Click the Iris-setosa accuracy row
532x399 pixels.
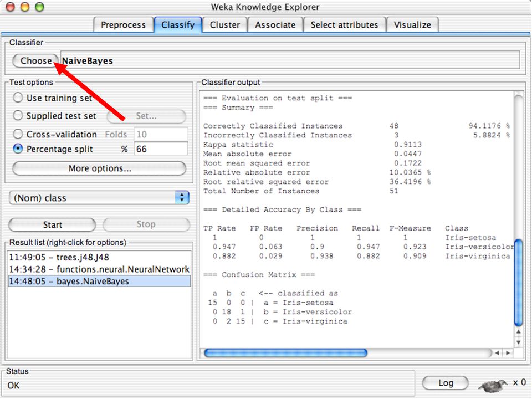point(354,238)
